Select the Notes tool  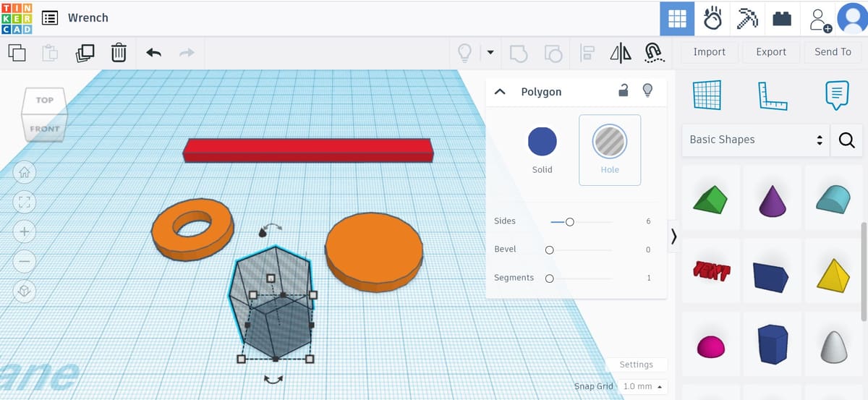pyautogui.click(x=837, y=94)
